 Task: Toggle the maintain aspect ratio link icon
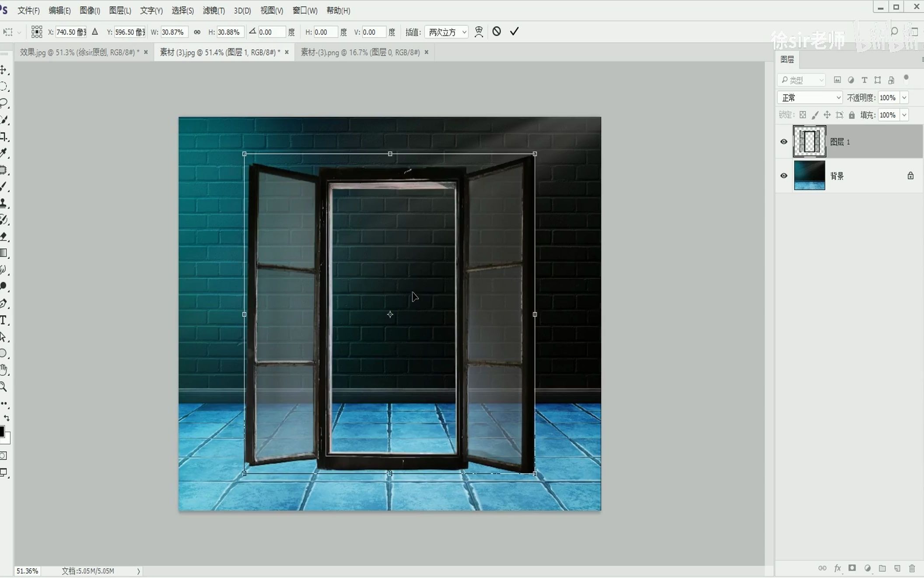coord(197,32)
